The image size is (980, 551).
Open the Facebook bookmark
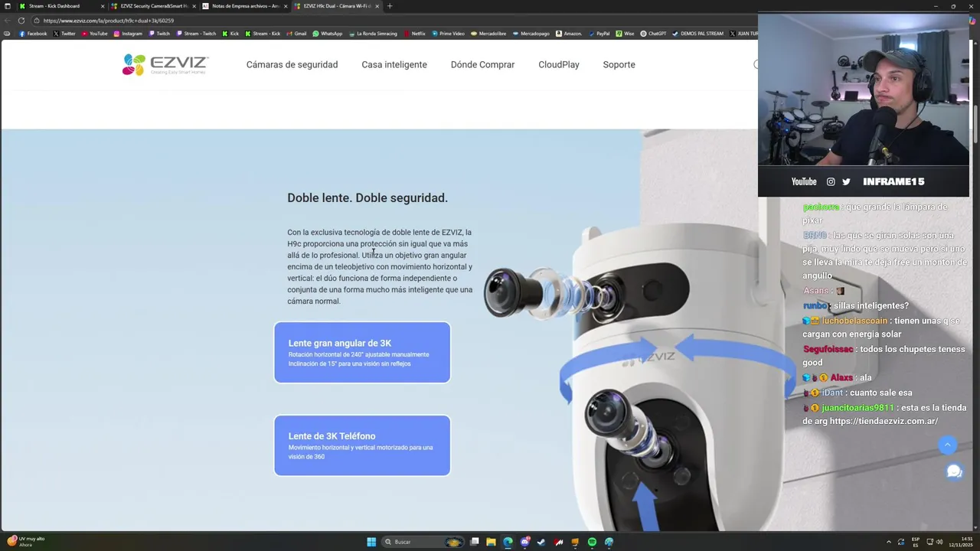[x=33, y=34]
